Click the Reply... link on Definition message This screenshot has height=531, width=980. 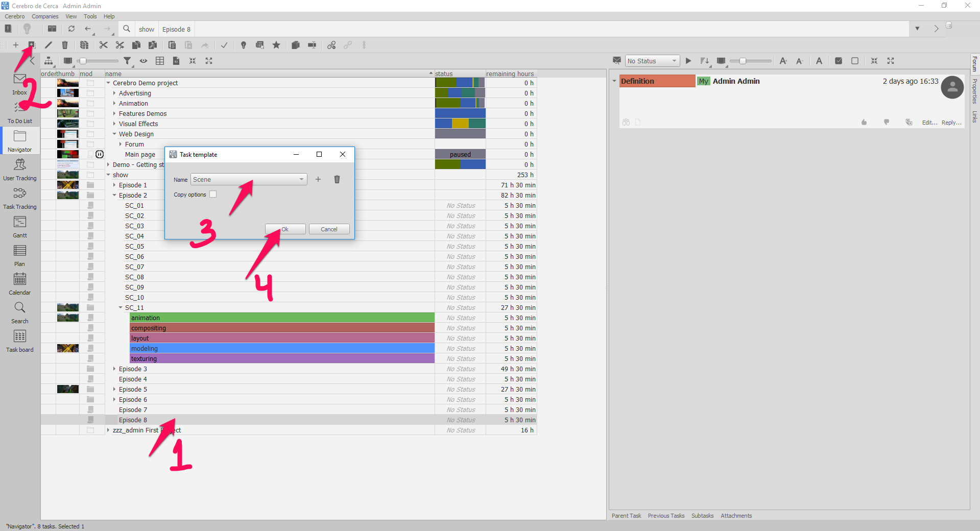click(951, 123)
